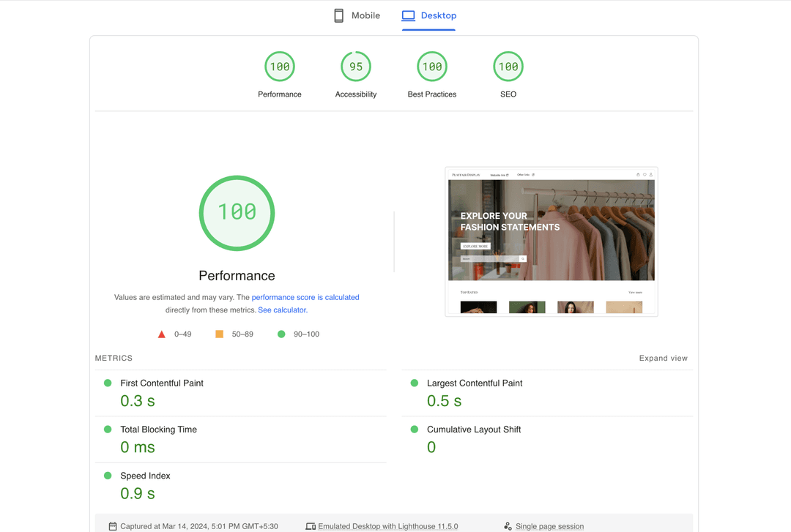Click the Performance score gauge at top
791x532 pixels.
pyautogui.click(x=280, y=67)
